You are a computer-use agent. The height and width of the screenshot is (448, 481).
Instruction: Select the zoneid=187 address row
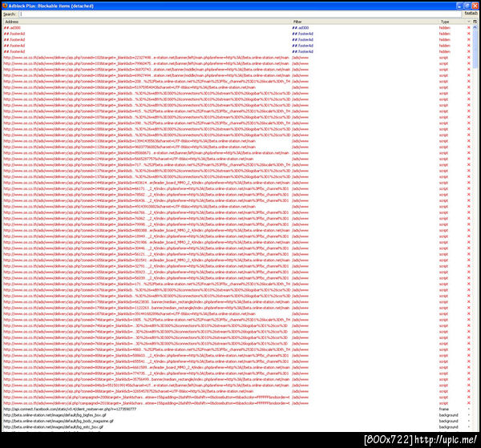pyautogui.click(x=147, y=313)
